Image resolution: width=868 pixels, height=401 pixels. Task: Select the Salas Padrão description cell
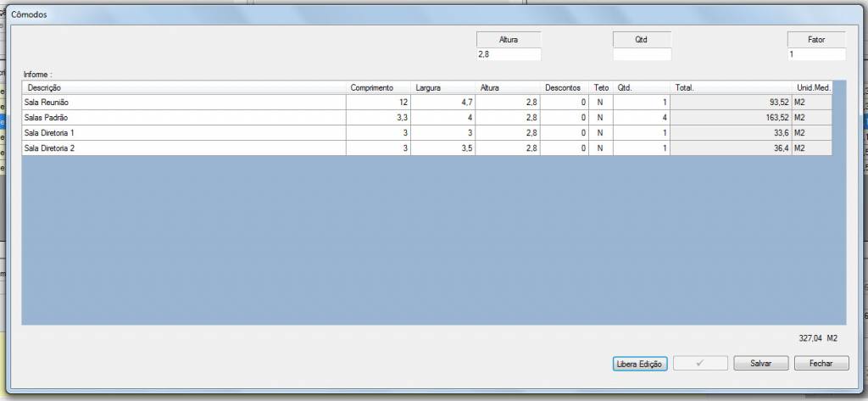(184, 118)
